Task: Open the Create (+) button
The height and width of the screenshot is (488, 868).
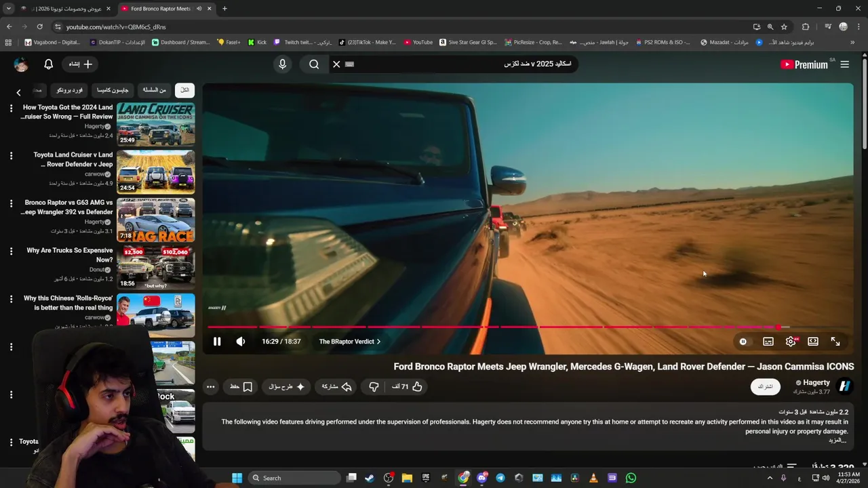Action: (81, 64)
